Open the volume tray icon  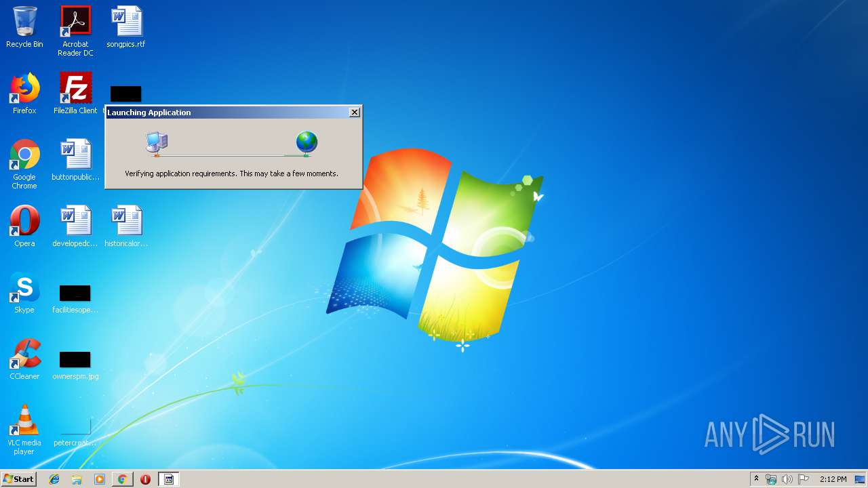pyautogui.click(x=787, y=479)
